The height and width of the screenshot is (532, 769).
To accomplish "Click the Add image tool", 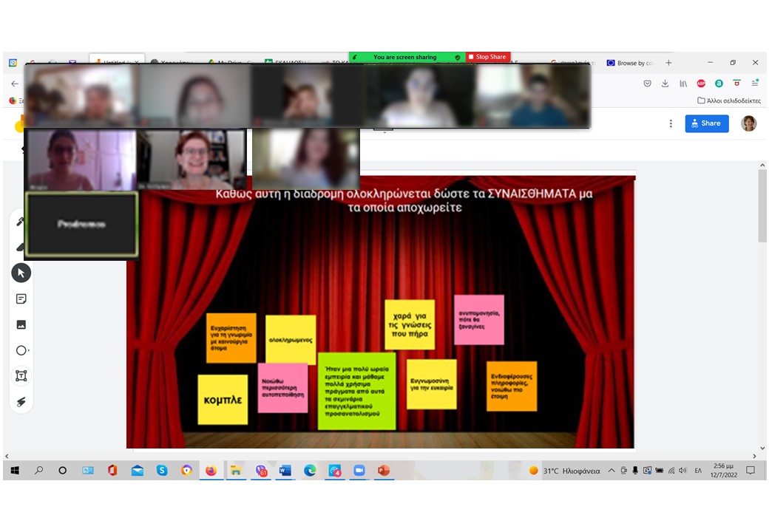I will (21, 324).
